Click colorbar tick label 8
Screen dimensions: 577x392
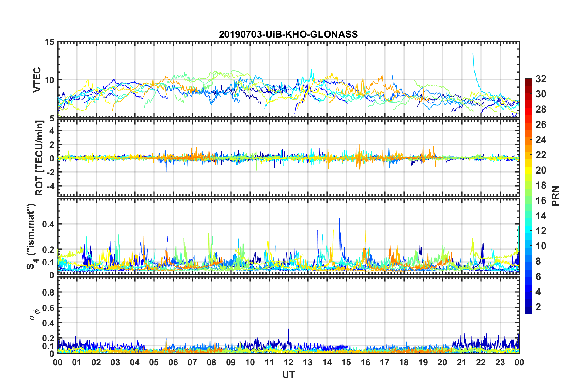click(538, 261)
